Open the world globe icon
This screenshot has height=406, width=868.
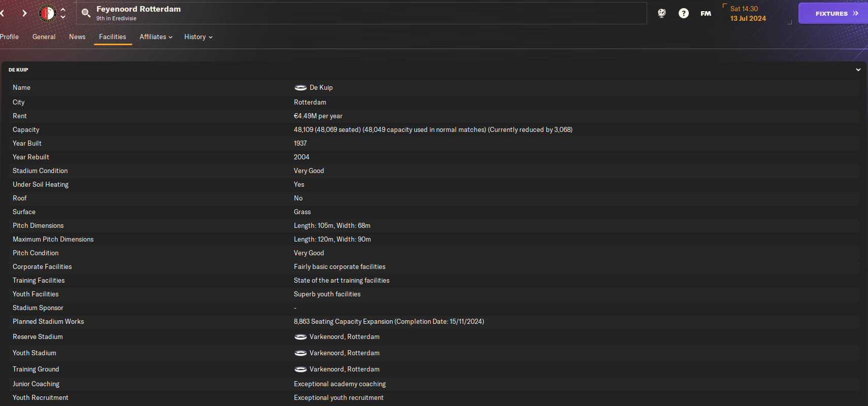662,13
